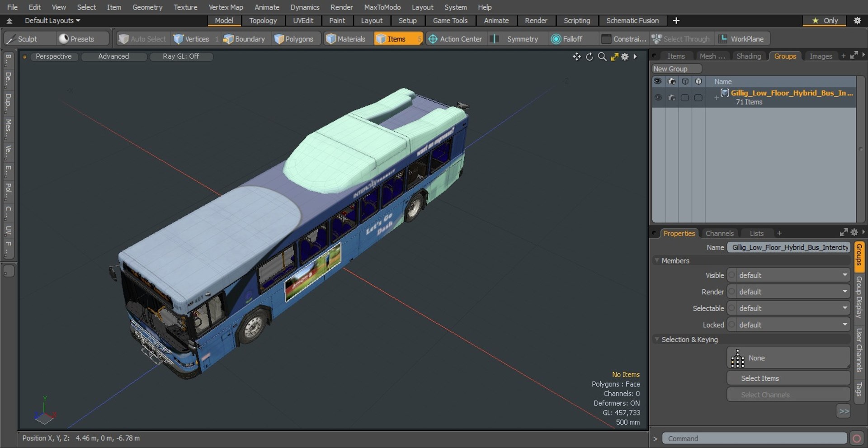868x448 pixels.
Task: Toggle render state of Gillig bus group
Action: pyautogui.click(x=671, y=98)
